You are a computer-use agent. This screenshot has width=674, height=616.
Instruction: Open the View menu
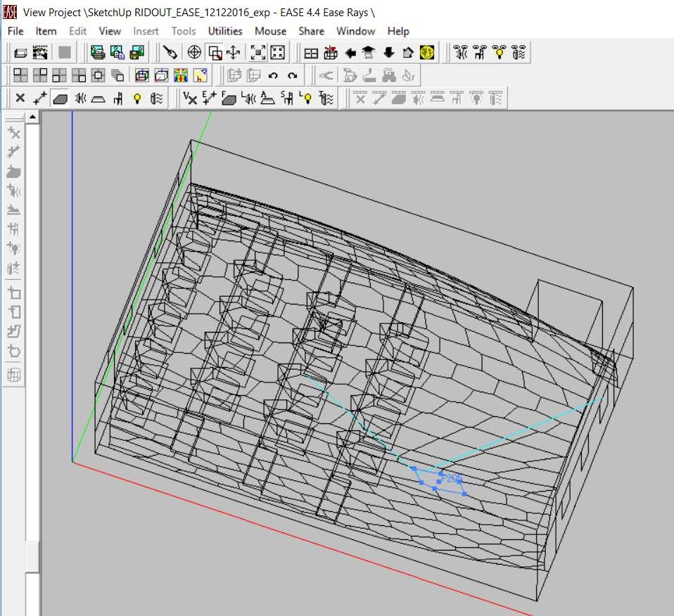click(110, 31)
